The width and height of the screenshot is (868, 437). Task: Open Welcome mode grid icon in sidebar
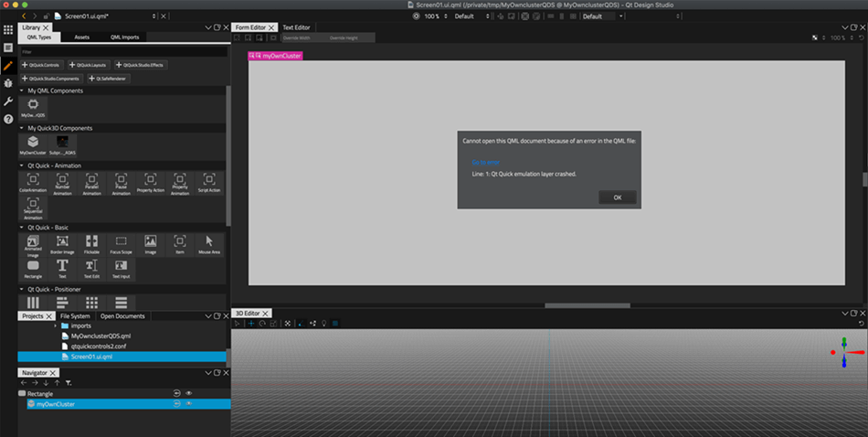pyautogui.click(x=7, y=30)
